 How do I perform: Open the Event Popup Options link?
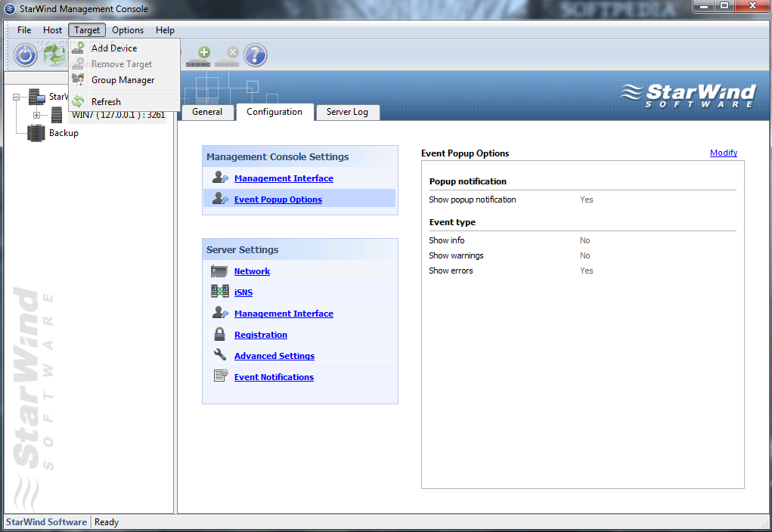[x=278, y=199]
